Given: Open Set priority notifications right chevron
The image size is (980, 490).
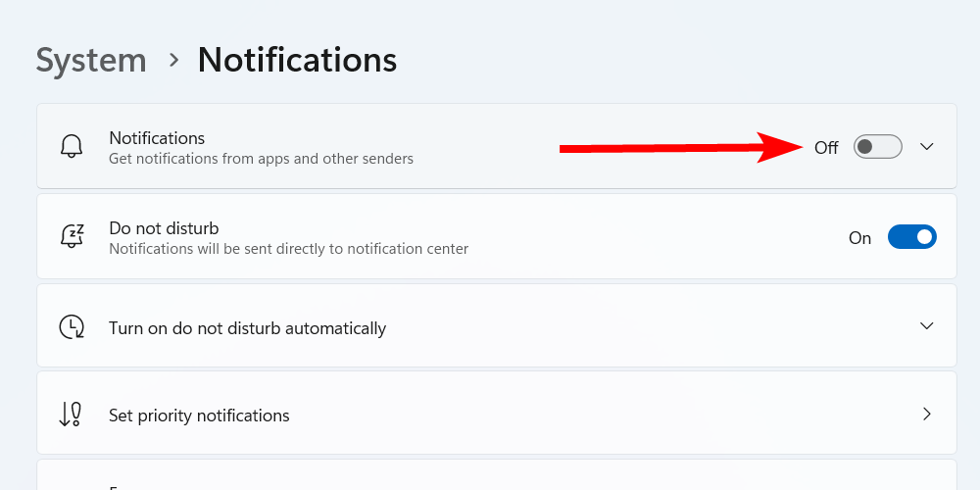Looking at the screenshot, I should click(927, 415).
